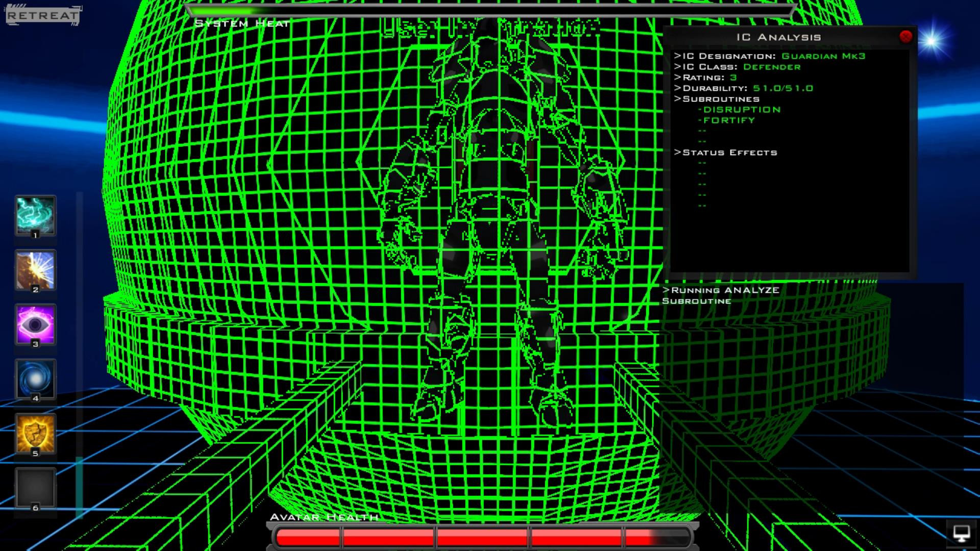980x551 pixels.
Task: Click the Durability 51.0/51.0 value
Action: pyautogui.click(x=783, y=88)
